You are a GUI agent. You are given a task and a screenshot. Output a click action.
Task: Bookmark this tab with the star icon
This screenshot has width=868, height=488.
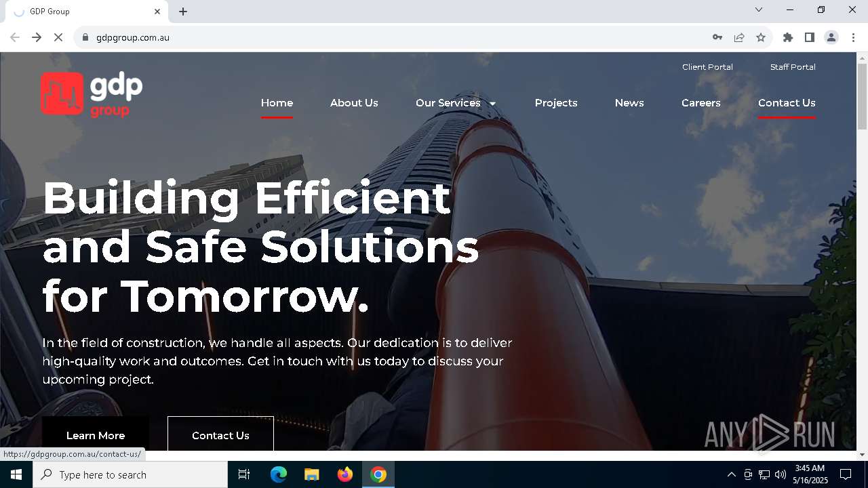click(x=761, y=37)
